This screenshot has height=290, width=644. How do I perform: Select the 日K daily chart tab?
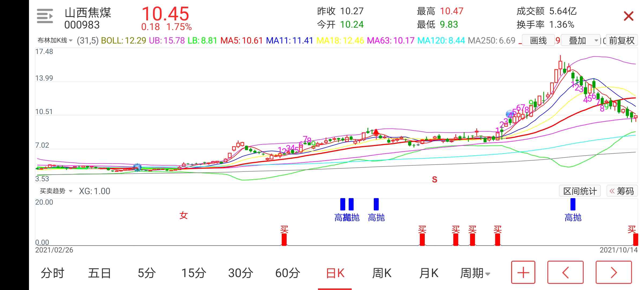pyautogui.click(x=335, y=273)
